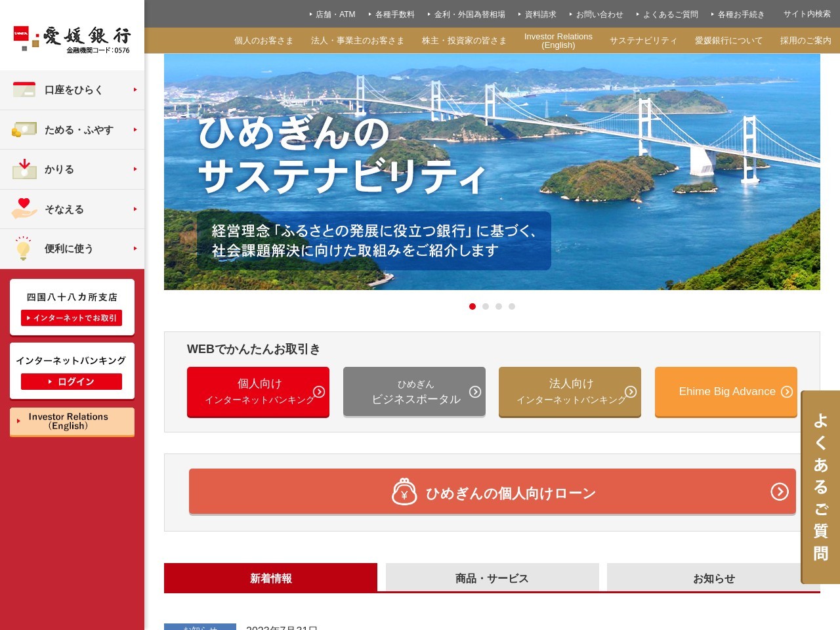Viewport: 840px width, 630px height.
Task: Open Investor Relations (English) in top navigation
Action: click(x=558, y=41)
